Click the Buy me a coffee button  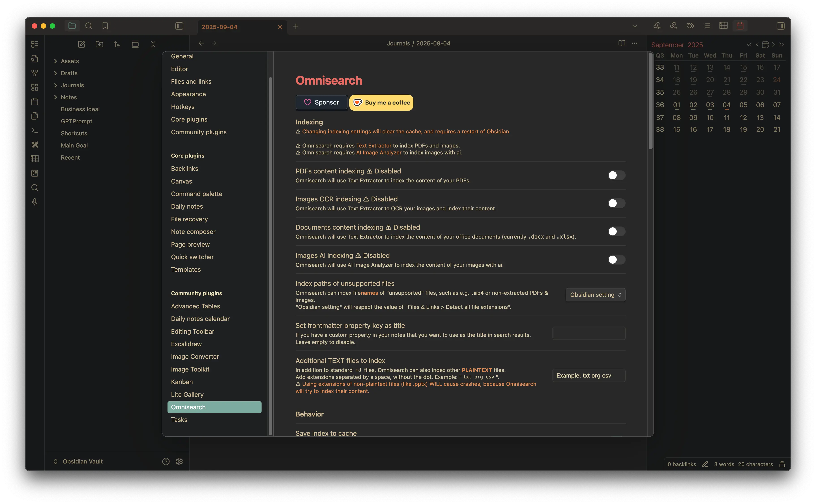tap(381, 103)
